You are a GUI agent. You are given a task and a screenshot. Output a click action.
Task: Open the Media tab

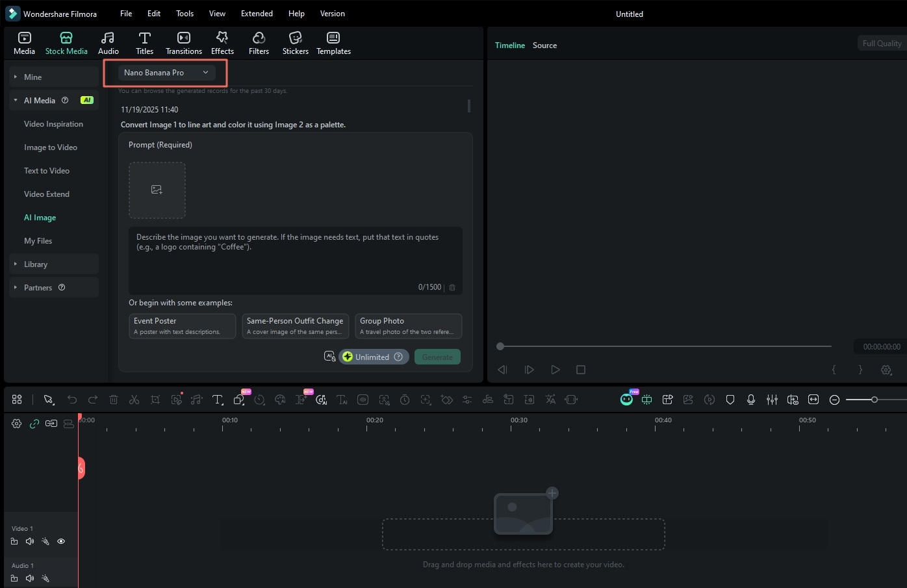[x=24, y=43]
